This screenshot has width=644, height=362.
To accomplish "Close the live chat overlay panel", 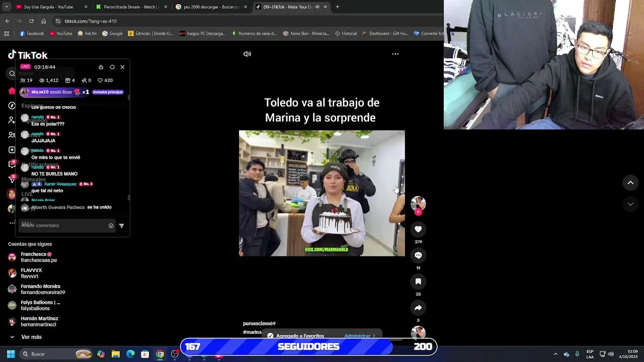I will click(122, 67).
